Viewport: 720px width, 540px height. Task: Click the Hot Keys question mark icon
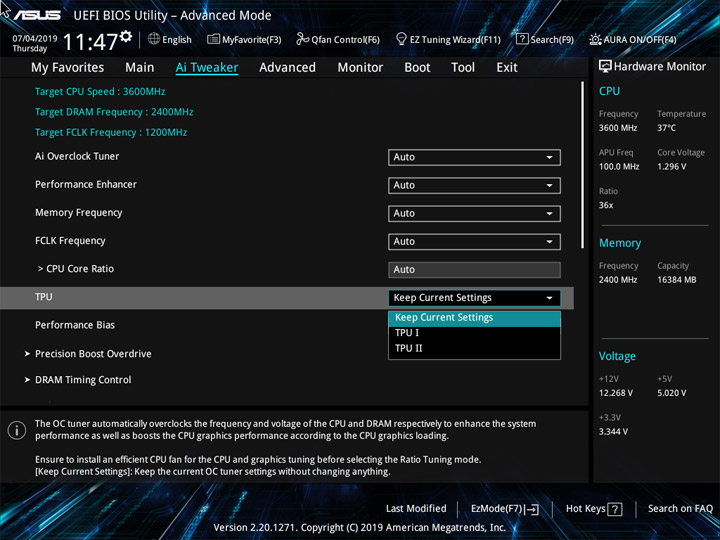pos(614,509)
